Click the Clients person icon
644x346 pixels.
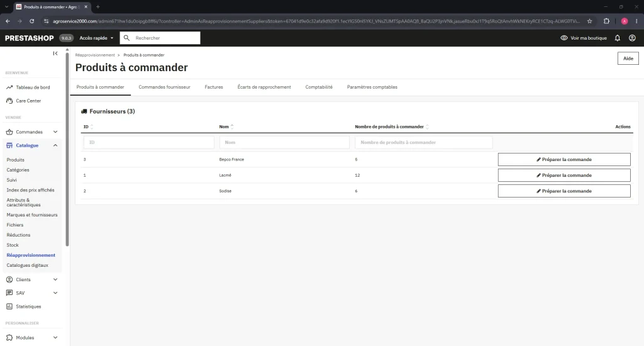[x=9, y=279]
